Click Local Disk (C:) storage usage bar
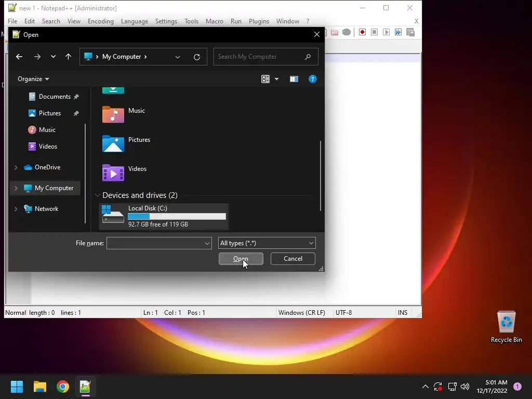Image resolution: width=532 pixels, height=399 pixels. [177, 217]
